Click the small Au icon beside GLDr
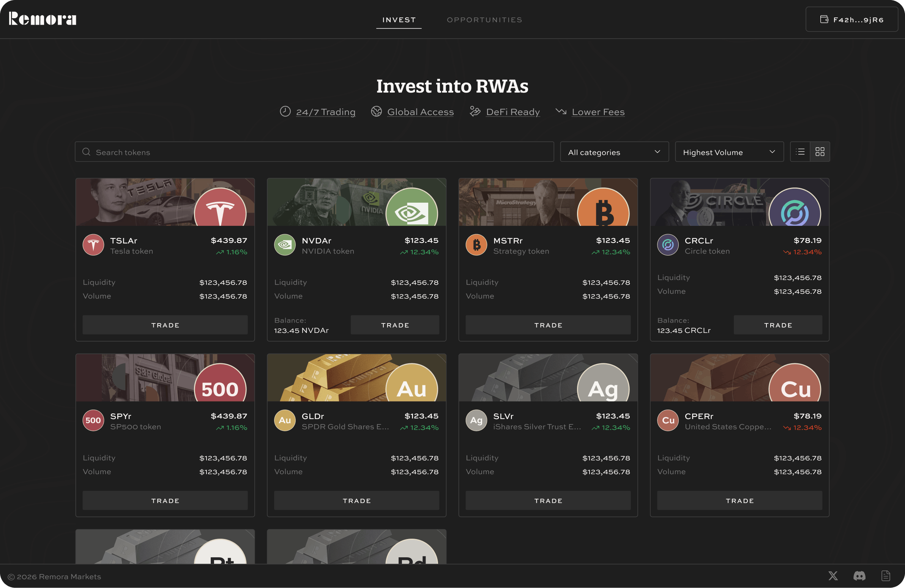Image resolution: width=905 pixels, height=588 pixels. pyautogui.click(x=285, y=420)
